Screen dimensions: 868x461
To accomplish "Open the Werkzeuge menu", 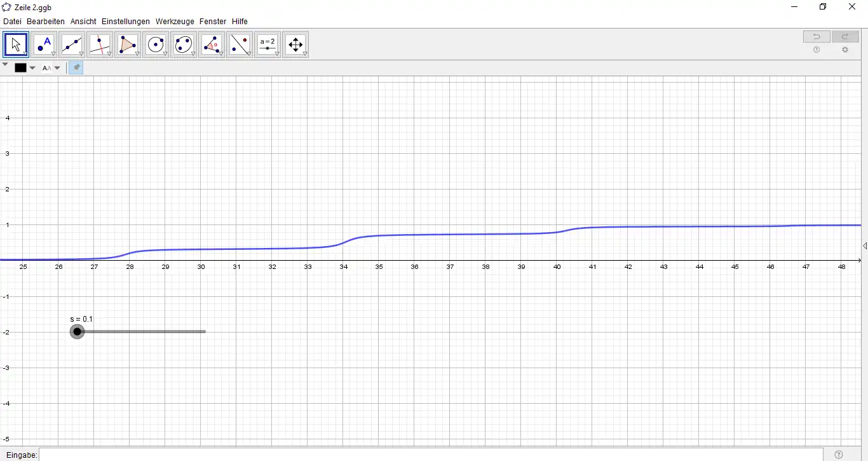I will point(175,22).
